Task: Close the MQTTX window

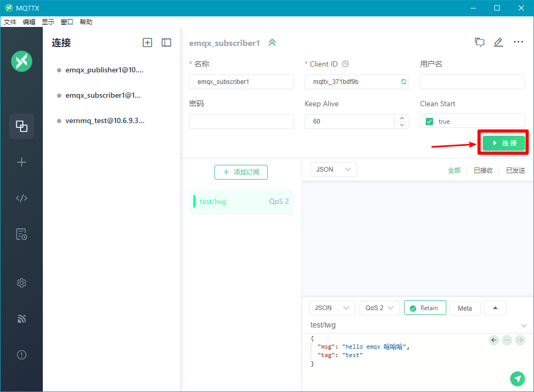Action: pos(521,8)
